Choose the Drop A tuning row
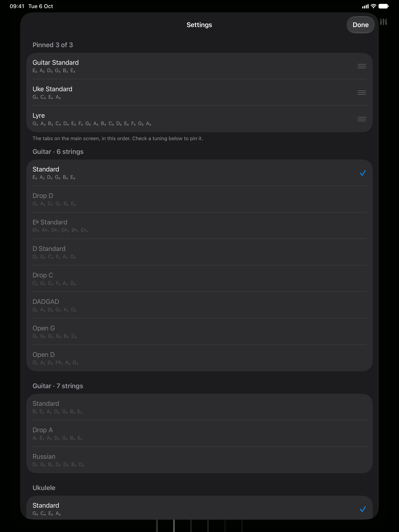 click(x=199, y=433)
